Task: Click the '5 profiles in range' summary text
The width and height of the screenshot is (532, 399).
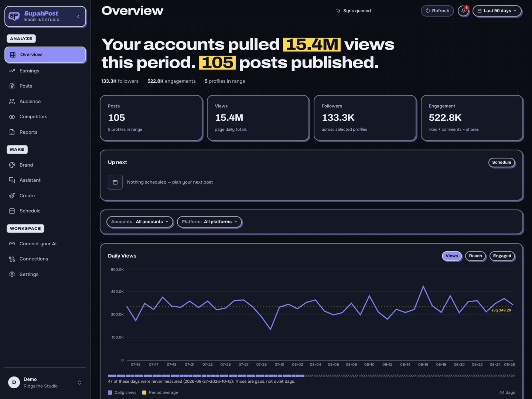Action: (225, 81)
